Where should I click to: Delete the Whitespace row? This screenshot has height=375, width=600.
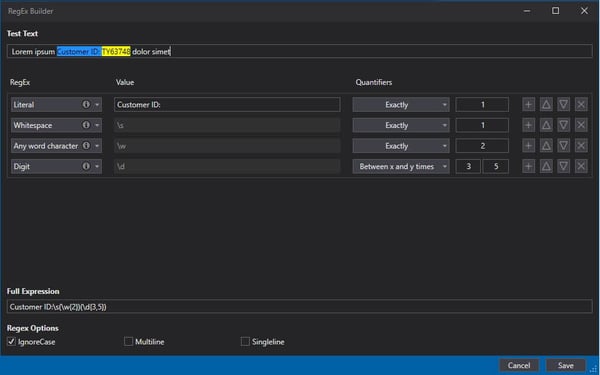tap(581, 125)
